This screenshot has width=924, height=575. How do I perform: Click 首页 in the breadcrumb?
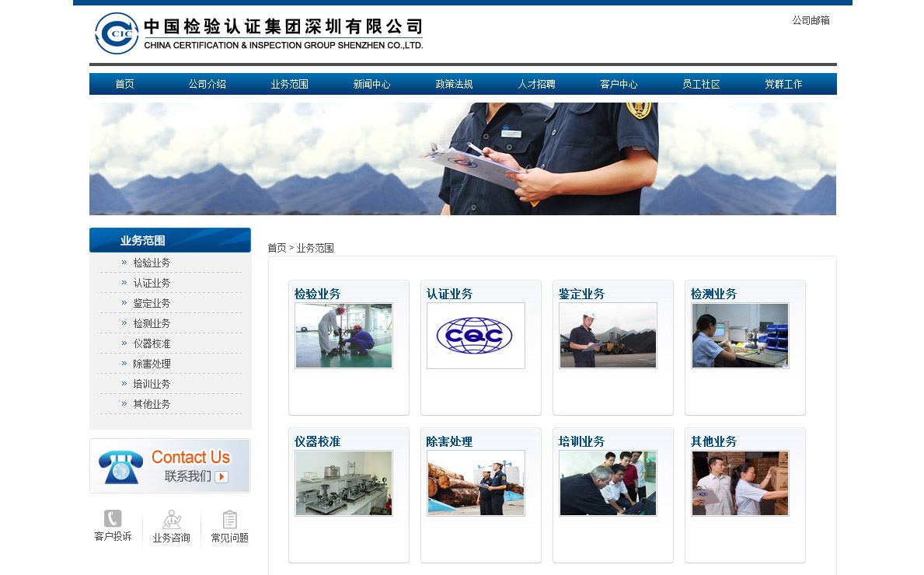[277, 248]
